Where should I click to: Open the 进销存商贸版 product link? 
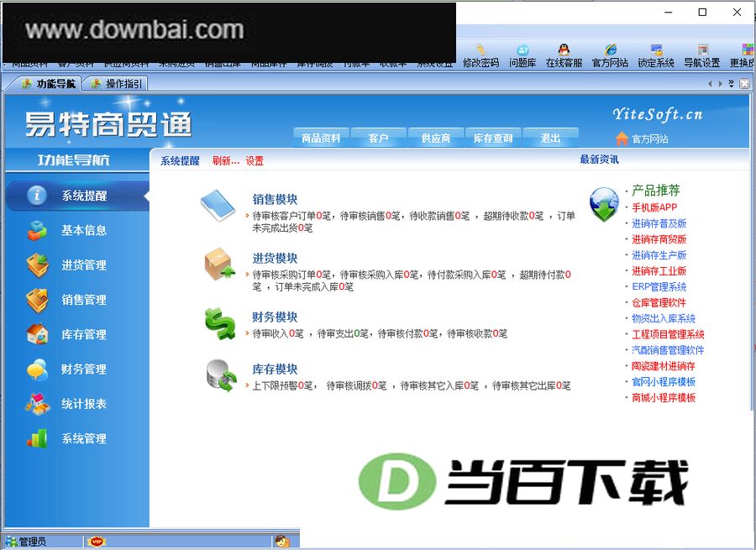click(659, 239)
